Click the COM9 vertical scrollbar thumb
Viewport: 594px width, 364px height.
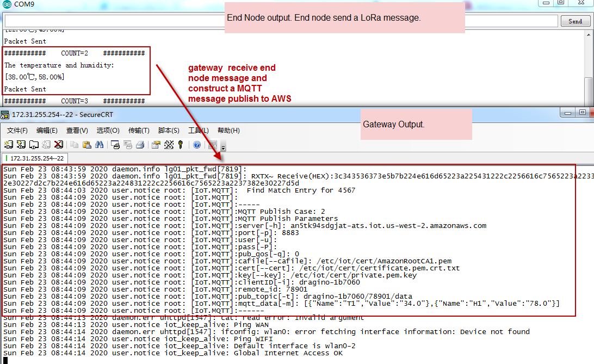[x=589, y=91]
